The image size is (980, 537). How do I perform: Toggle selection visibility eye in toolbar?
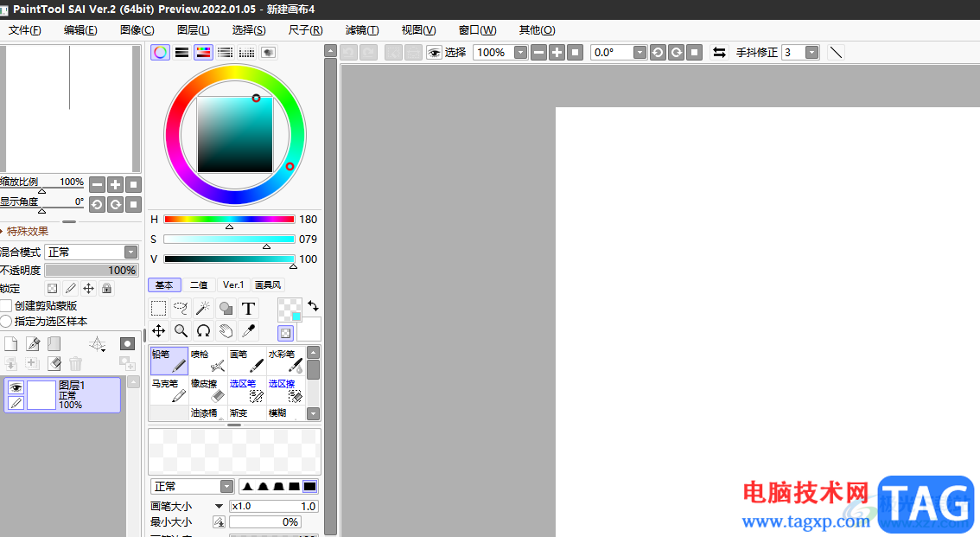434,53
